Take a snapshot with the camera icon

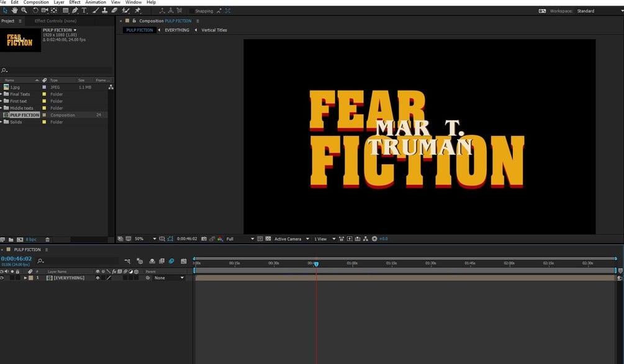click(204, 239)
